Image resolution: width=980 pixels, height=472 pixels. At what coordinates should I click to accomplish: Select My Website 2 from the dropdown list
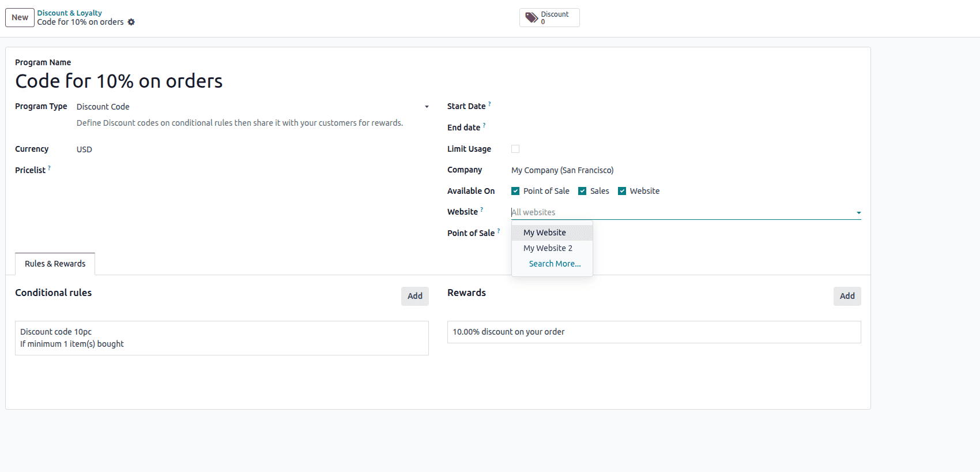click(x=548, y=248)
